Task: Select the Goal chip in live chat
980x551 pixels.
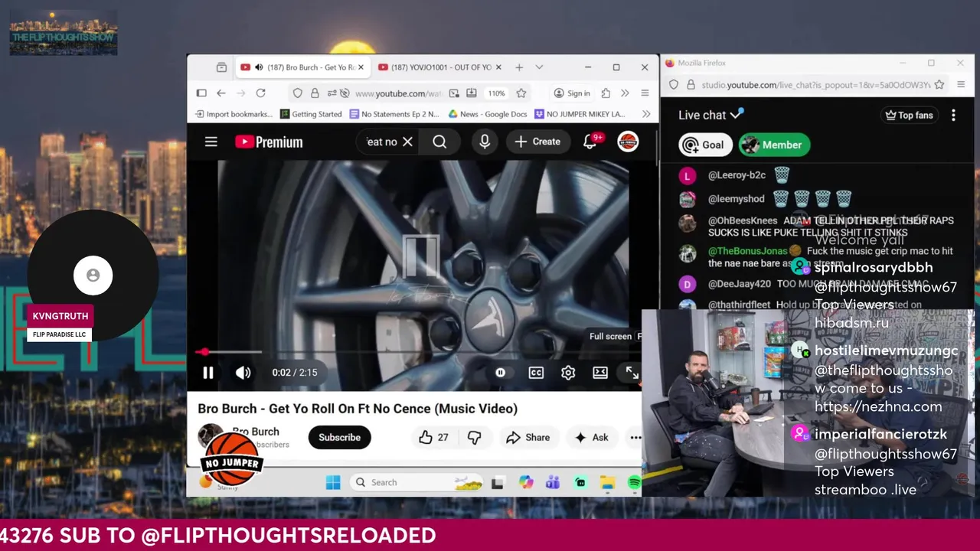Action: [x=705, y=145]
